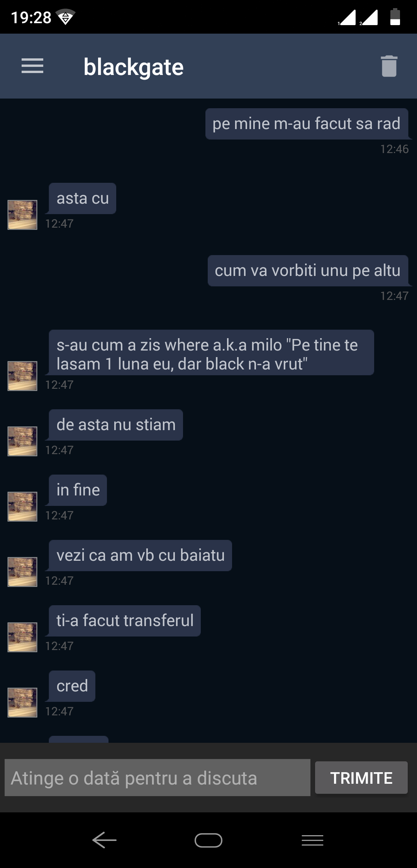This screenshot has width=417, height=868.
Task: Tap the 'in fine' message bubble
Action: (78, 490)
